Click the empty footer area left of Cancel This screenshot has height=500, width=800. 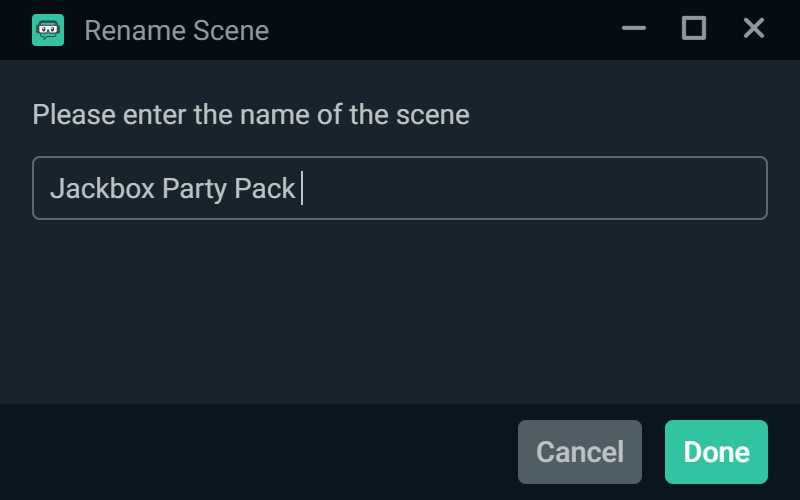coord(250,452)
